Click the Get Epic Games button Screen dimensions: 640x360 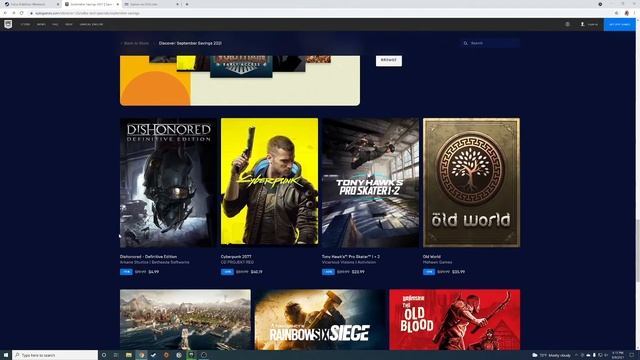[619, 24]
